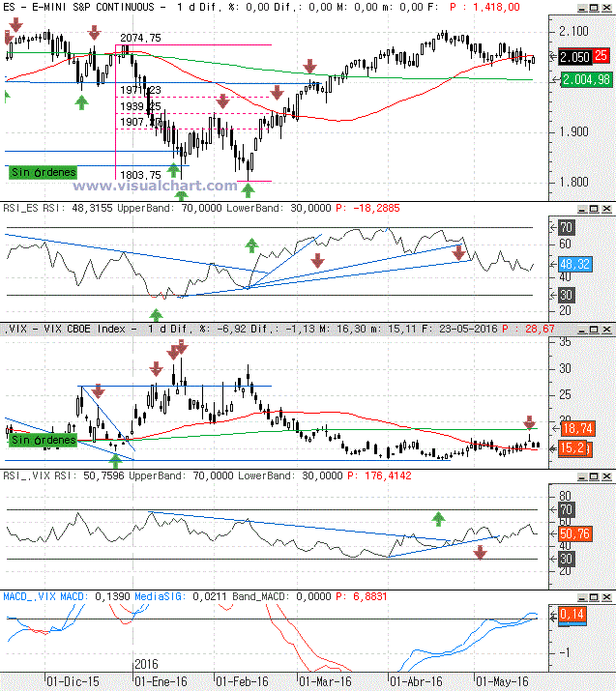This screenshot has width=616, height=691.
Task: Click 'Sin órdenes' label in VIX chart
Action: point(43,440)
